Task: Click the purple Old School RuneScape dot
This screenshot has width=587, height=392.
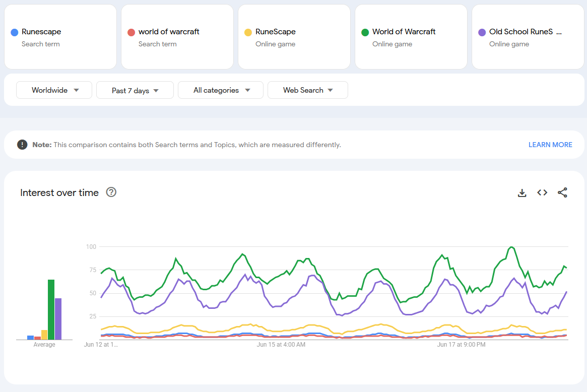Action: [x=482, y=33]
